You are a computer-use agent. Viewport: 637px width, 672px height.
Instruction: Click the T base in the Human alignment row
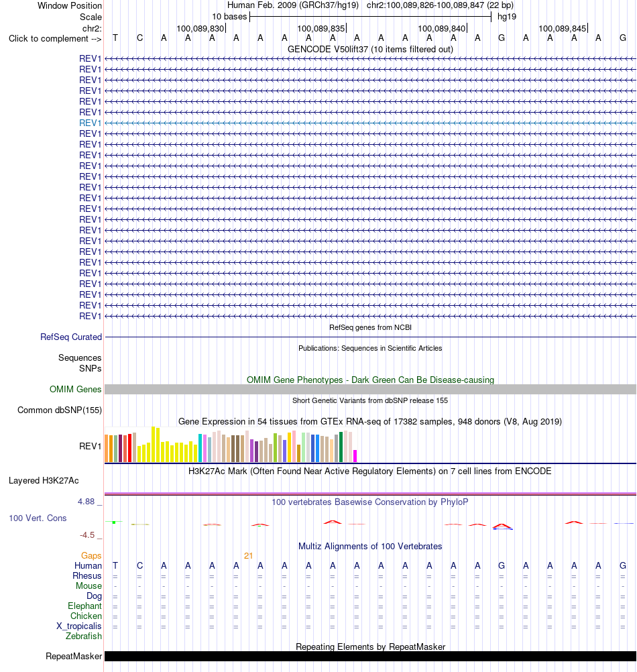click(x=115, y=566)
